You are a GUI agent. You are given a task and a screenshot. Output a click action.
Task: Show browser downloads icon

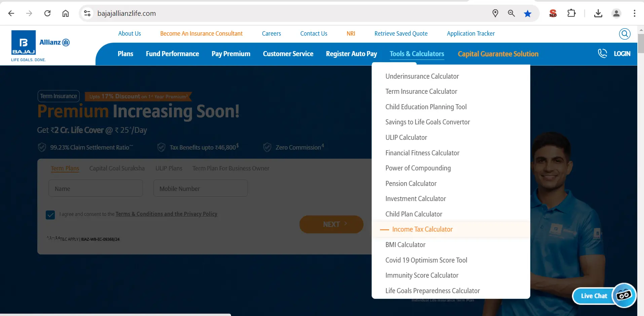[x=598, y=13]
